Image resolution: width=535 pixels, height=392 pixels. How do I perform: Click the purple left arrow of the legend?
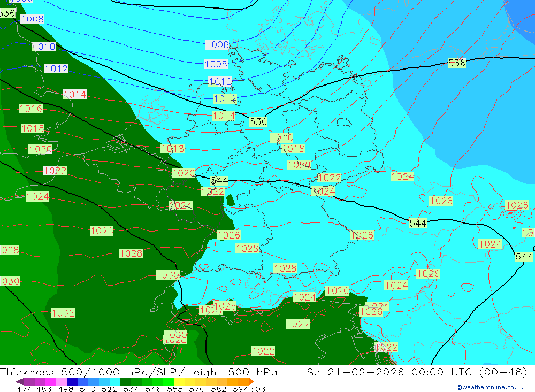[x=19, y=381]
